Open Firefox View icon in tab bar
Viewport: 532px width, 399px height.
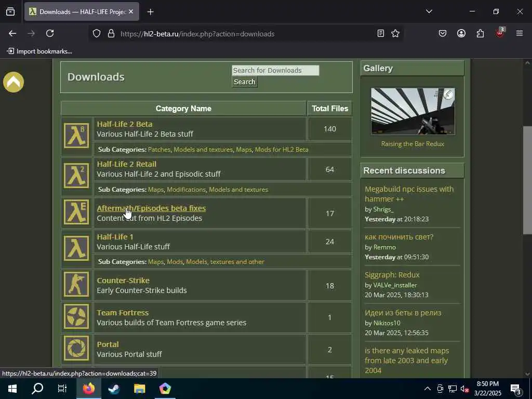click(10, 12)
